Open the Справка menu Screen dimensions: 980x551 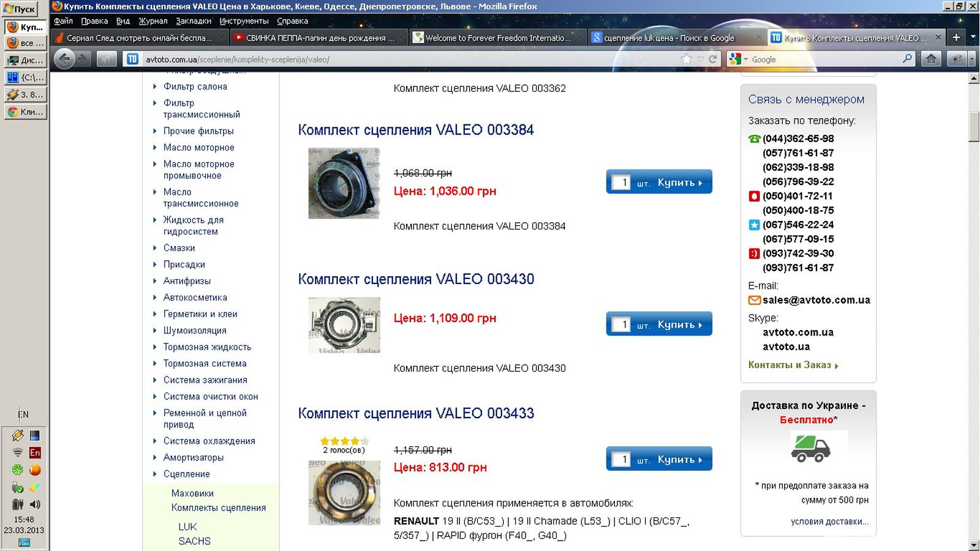[x=292, y=21]
